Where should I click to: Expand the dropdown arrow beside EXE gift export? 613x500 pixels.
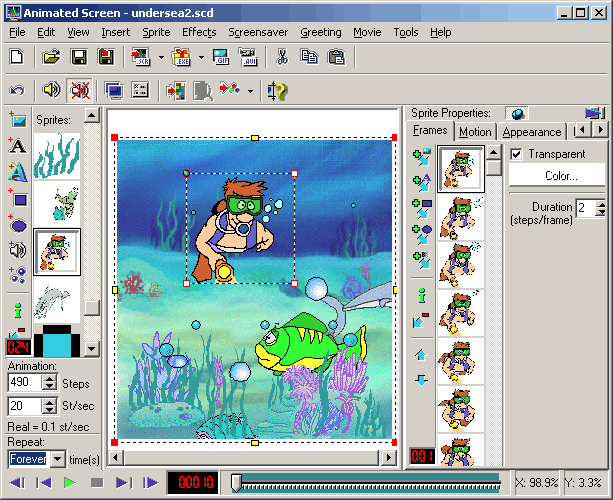pyautogui.click(x=201, y=57)
